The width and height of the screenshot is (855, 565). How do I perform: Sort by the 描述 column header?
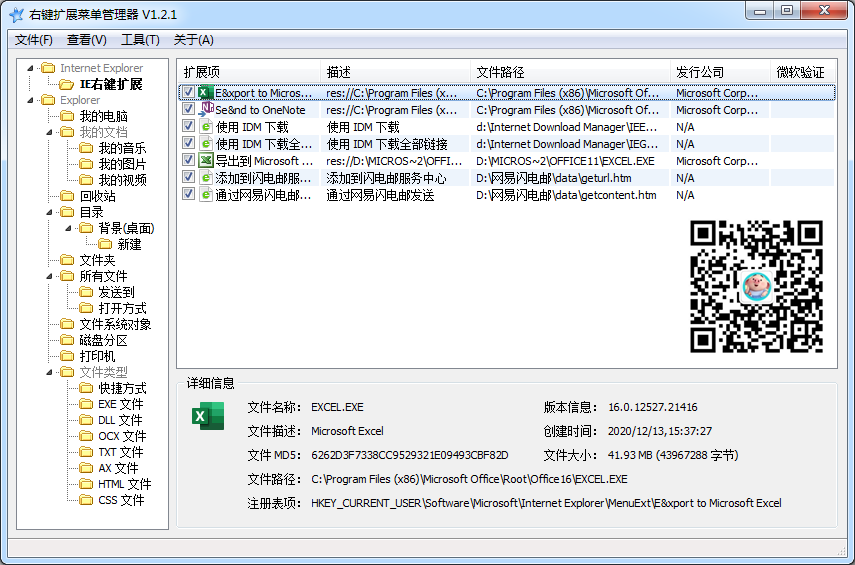coord(395,72)
